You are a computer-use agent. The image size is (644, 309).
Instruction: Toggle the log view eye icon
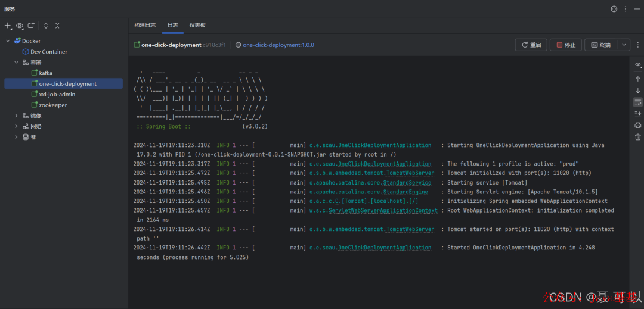637,65
